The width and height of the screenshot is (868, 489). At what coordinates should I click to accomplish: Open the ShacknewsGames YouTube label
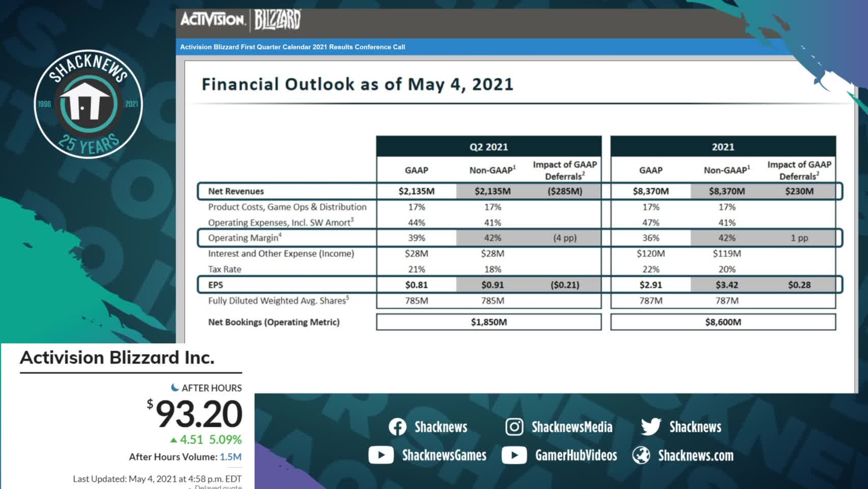[444, 455]
